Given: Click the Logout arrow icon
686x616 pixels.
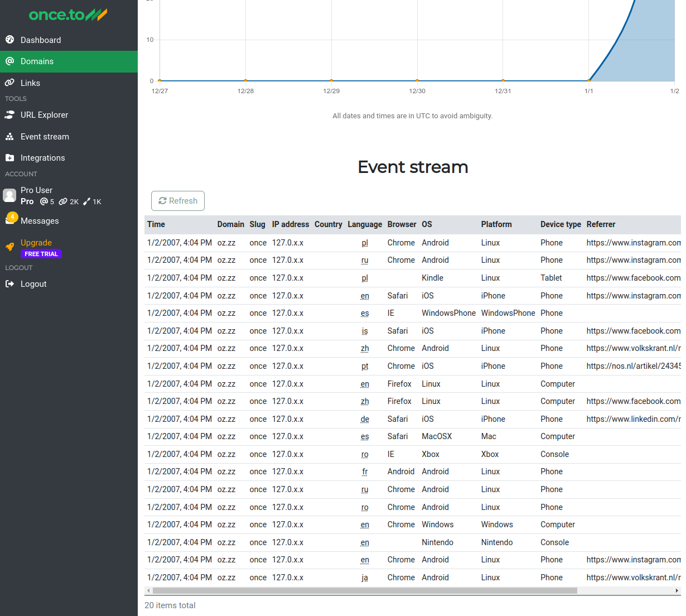Looking at the screenshot, I should (9, 283).
